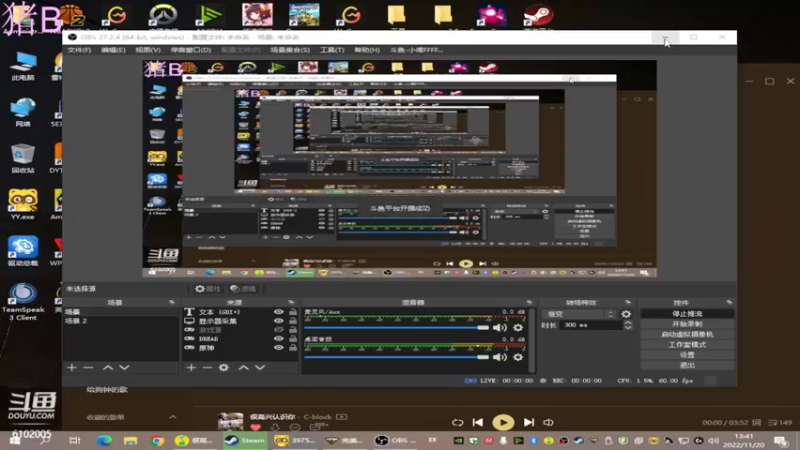Click 停止推流 stop streaming button
Image resolution: width=800 pixels, height=450 pixels.
(687, 314)
